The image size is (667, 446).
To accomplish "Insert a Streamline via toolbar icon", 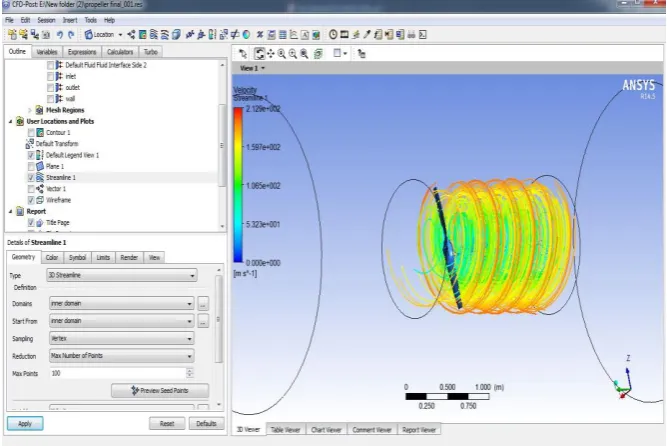I will tap(154, 34).
